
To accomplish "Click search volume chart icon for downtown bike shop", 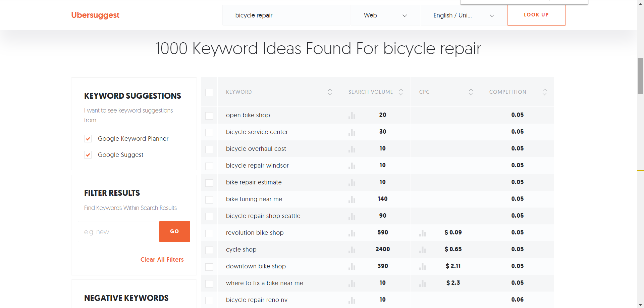I will [352, 267].
